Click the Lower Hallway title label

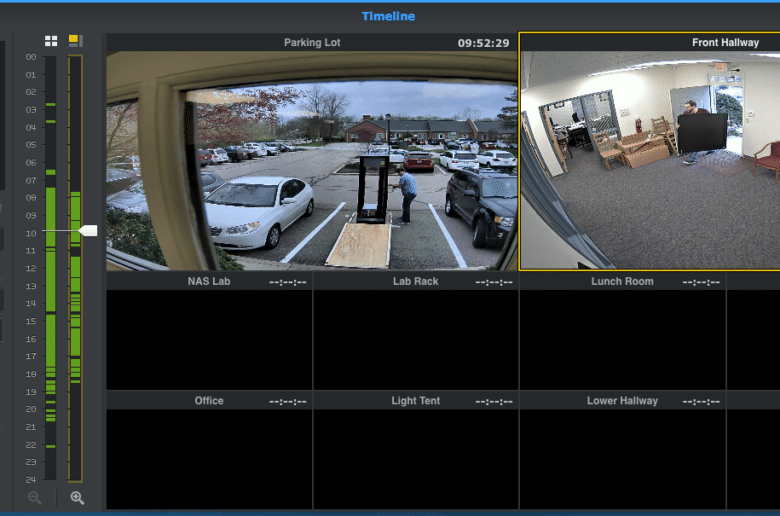tap(622, 401)
